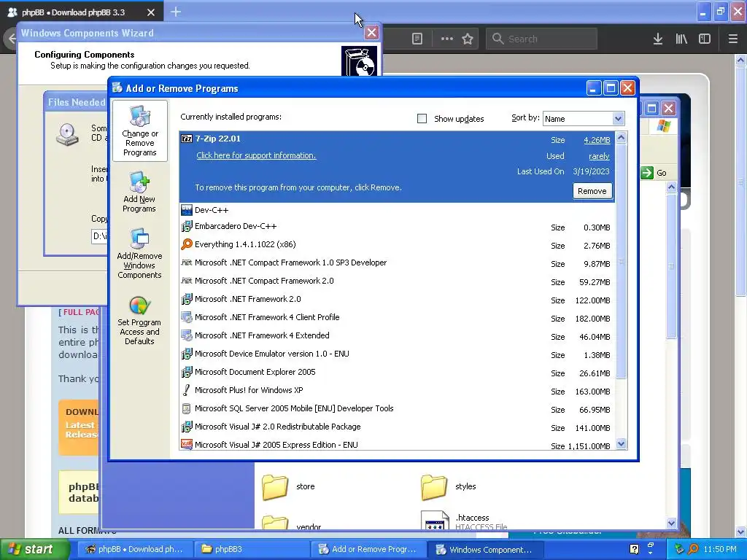Image resolution: width=747 pixels, height=560 pixels.
Task: Select Change or Remove Programs sidebar icon
Action: (x=139, y=131)
